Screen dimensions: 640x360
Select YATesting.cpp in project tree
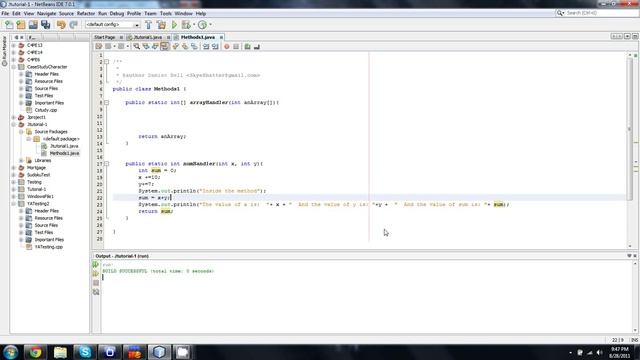(x=49, y=247)
